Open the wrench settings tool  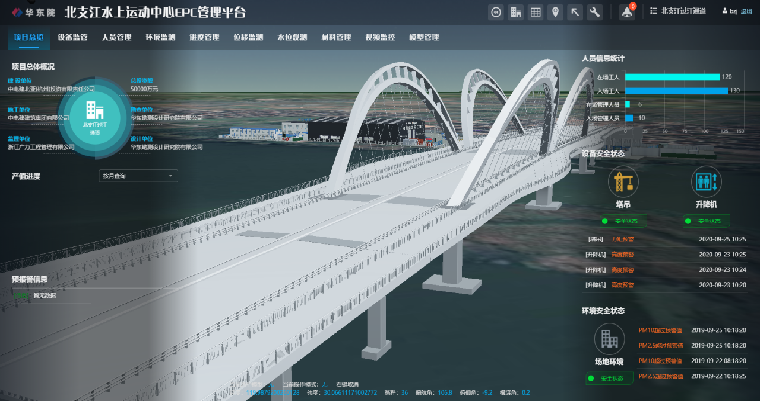[595, 12]
